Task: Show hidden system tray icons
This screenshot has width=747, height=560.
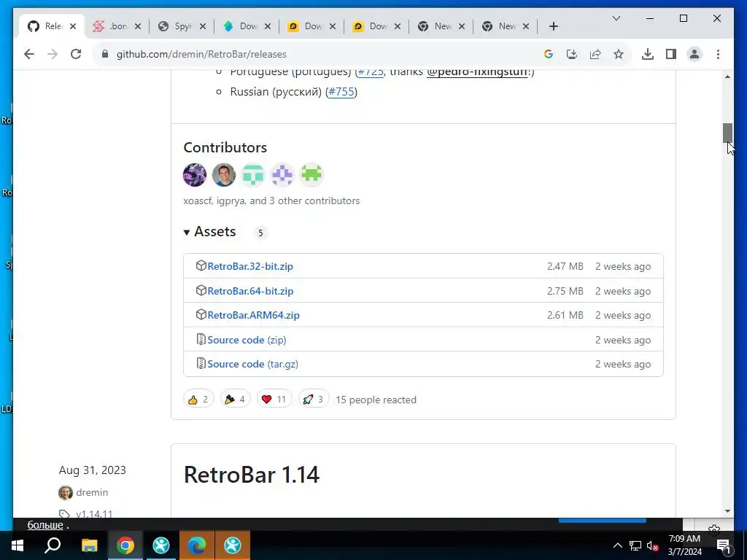Action: pos(617,545)
